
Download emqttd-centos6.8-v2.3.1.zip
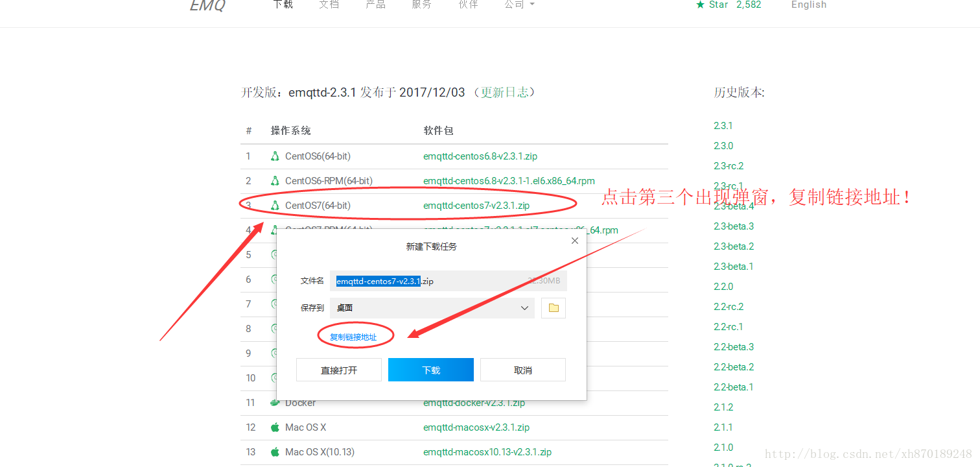[x=480, y=156]
